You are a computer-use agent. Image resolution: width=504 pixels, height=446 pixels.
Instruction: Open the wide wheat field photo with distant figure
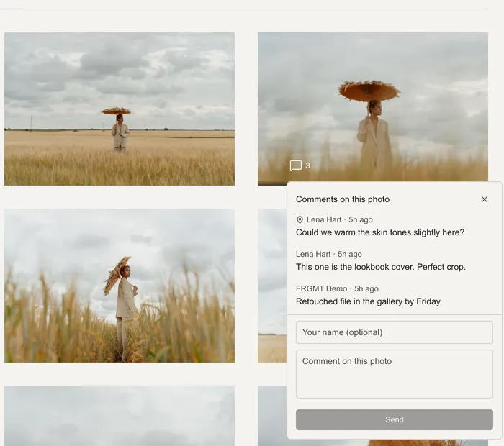pyautogui.click(x=120, y=109)
